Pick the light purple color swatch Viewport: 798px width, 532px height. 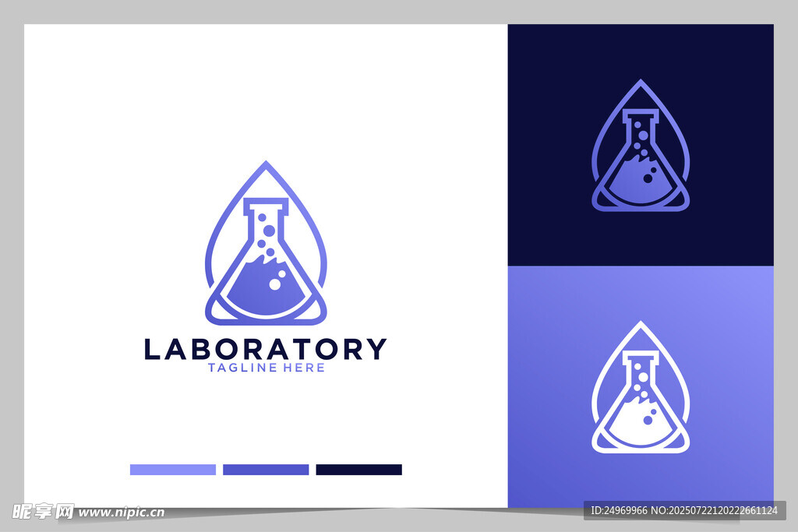[172, 470]
